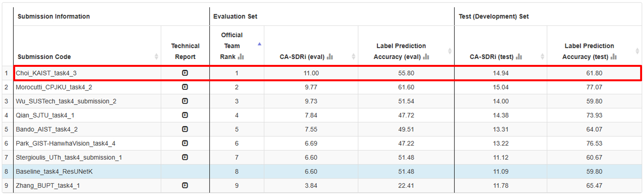Open technical report for Morocutti_CPJKU_task4_2
This screenshot has width=644, height=195.
pyautogui.click(x=185, y=87)
